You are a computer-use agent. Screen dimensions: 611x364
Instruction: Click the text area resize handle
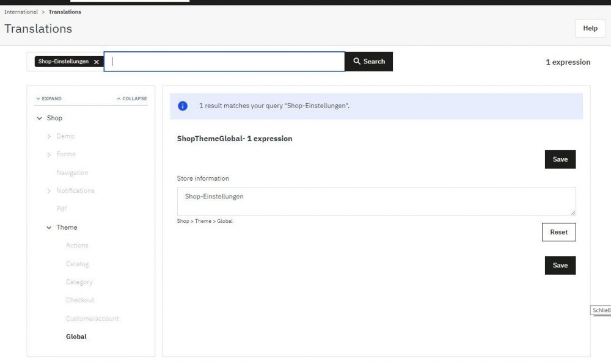click(573, 213)
